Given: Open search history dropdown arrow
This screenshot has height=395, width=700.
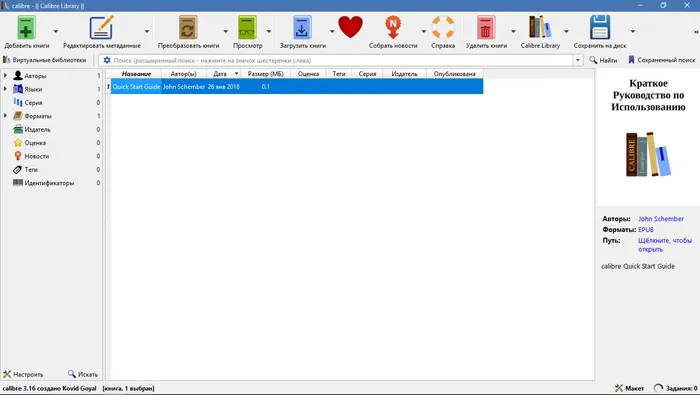Looking at the screenshot, I should [x=578, y=60].
